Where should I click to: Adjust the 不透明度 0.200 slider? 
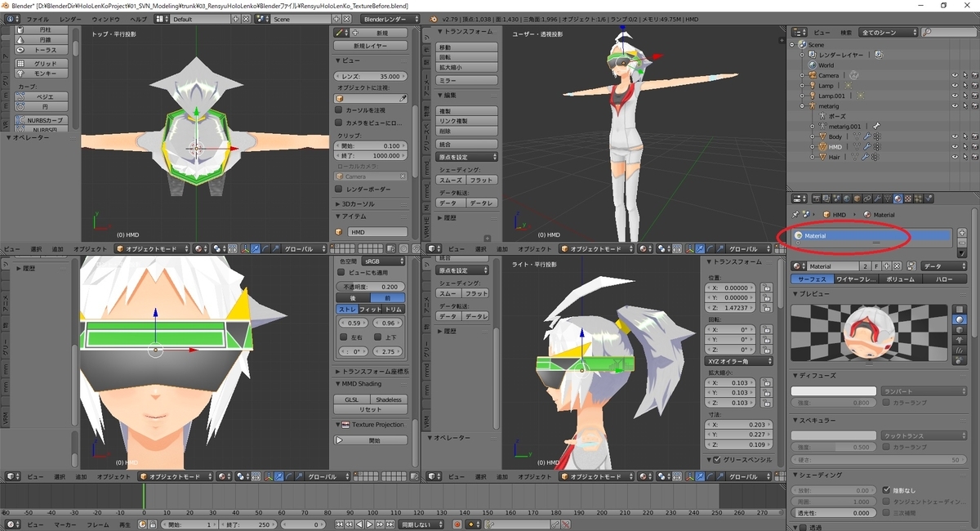click(371, 287)
